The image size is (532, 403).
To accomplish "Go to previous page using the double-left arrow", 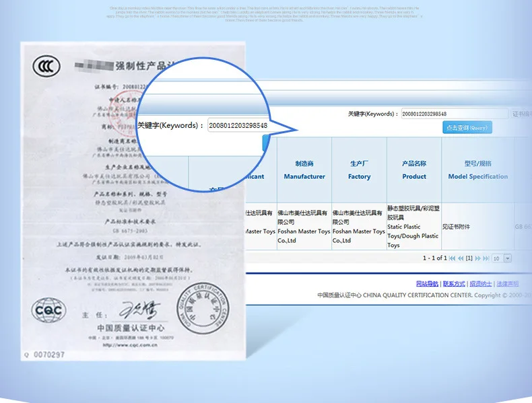I will (461, 258).
